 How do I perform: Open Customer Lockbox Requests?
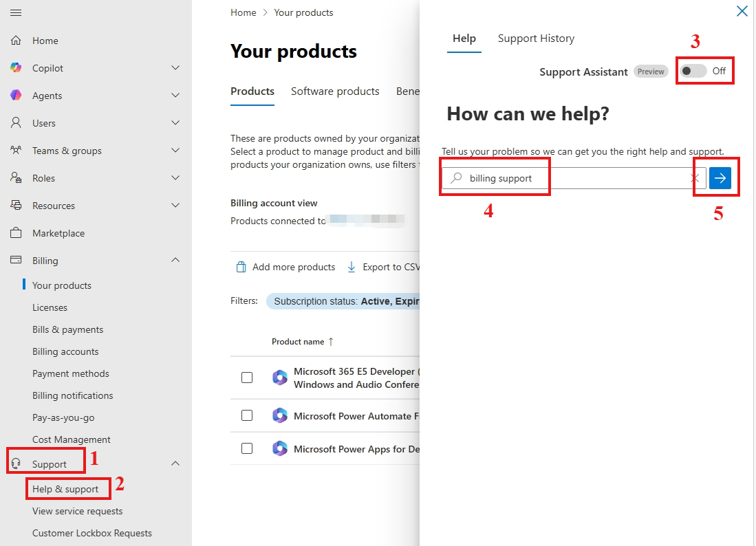point(91,534)
